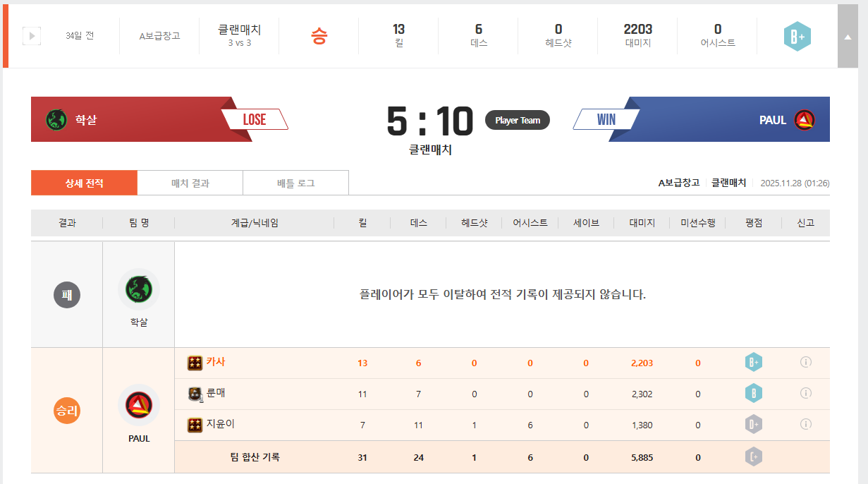Image resolution: width=868 pixels, height=484 pixels.
Task: Click the play button in the match summary row
Action: point(32,35)
